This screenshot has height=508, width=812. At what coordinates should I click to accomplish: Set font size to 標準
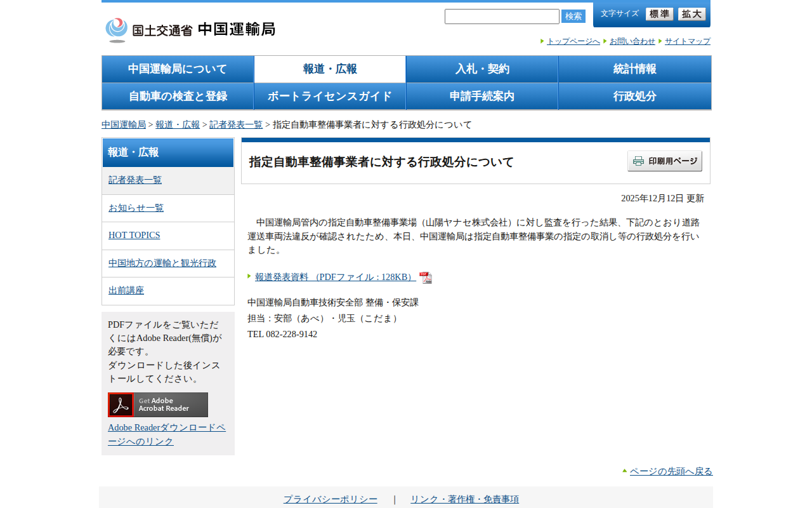coord(660,14)
